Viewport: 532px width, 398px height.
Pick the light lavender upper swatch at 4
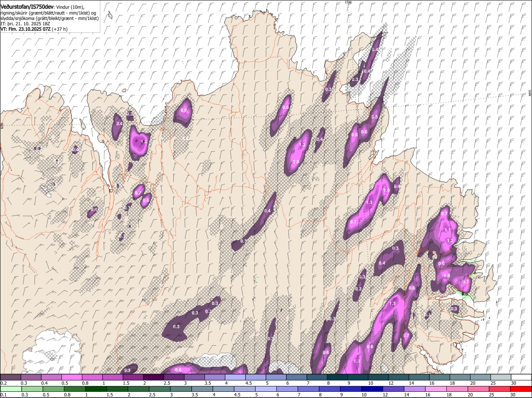point(235,377)
